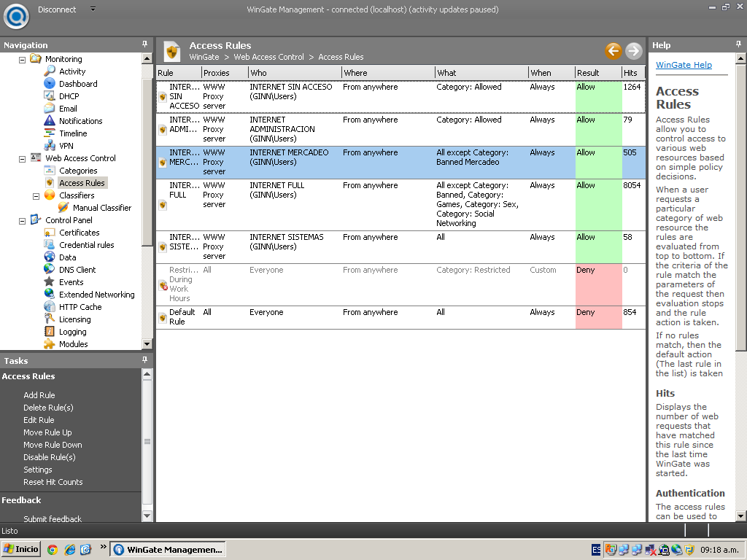Viewport: 747px width, 560px height.
Task: Click Disable Rule(s) in Tasks
Action: tap(50, 457)
